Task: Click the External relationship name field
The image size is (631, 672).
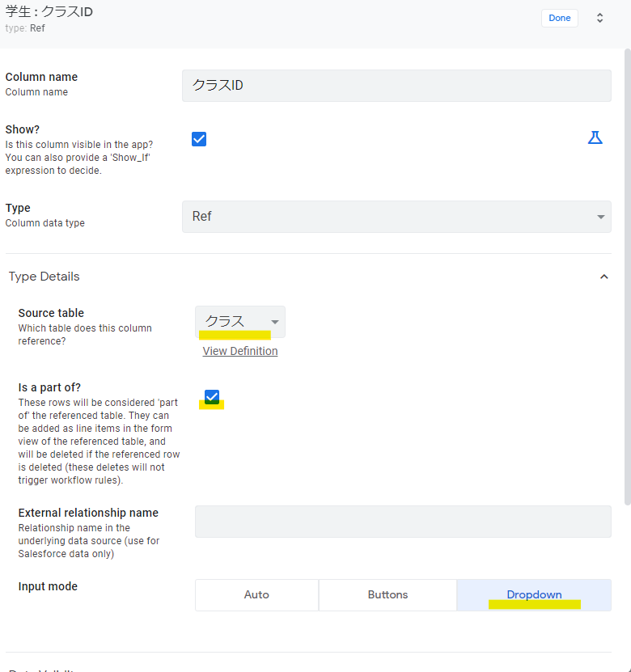Action: pyautogui.click(x=403, y=522)
